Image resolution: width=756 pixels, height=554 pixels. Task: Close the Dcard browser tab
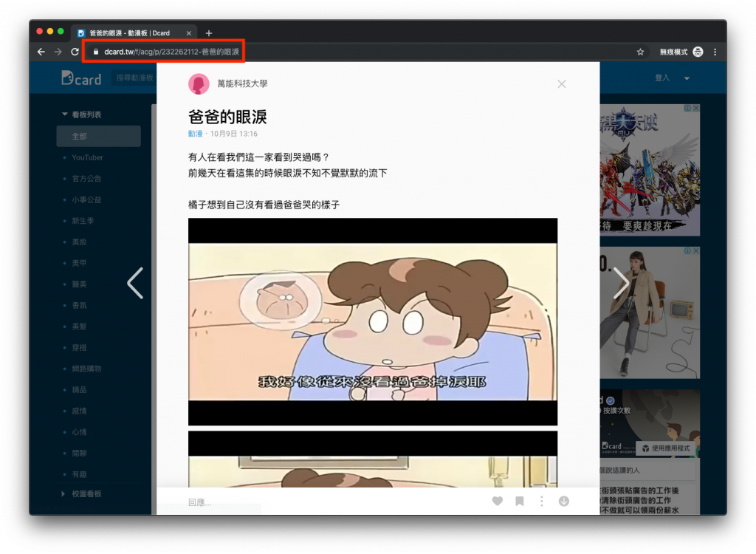188,33
